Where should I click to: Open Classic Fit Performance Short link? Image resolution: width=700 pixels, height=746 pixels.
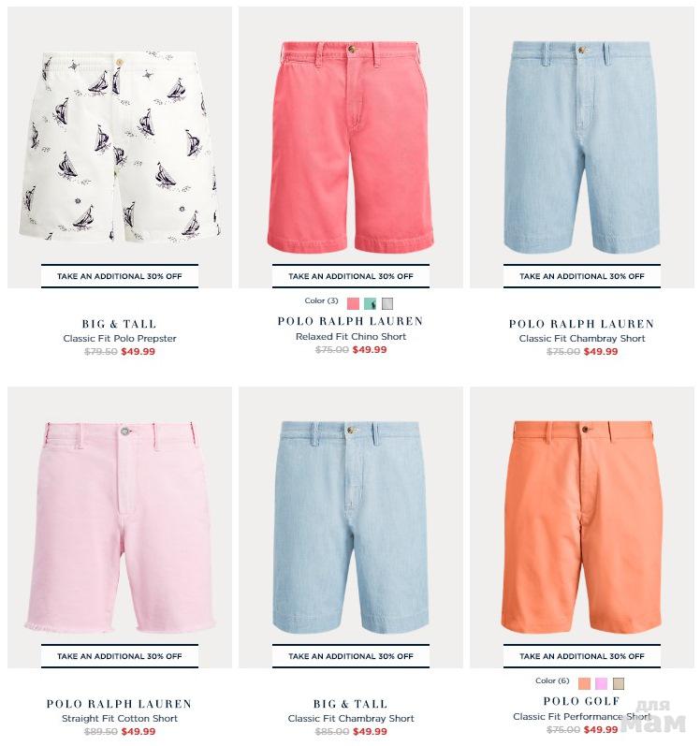[x=581, y=716]
